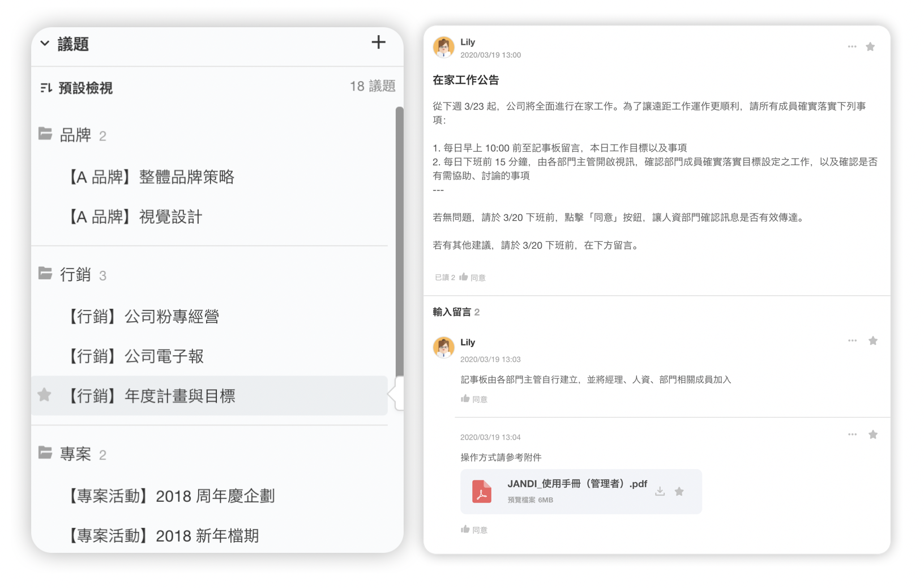
Task: Click 同意 thumbs-up on the announcement post
Action: point(472,278)
